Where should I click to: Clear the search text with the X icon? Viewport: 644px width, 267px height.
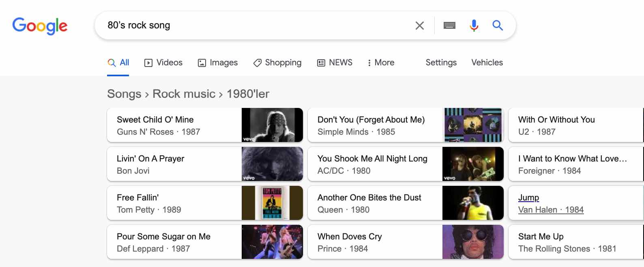(420, 26)
